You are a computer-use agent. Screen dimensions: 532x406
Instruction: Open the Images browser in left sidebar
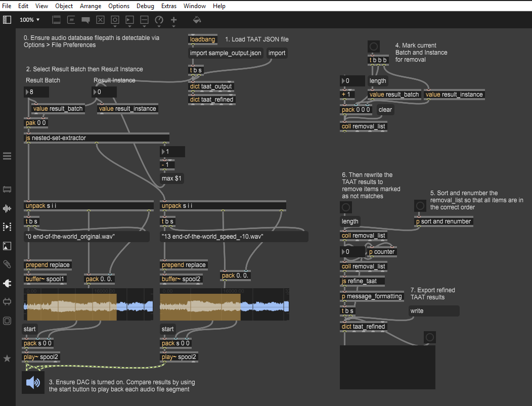tap(7, 246)
